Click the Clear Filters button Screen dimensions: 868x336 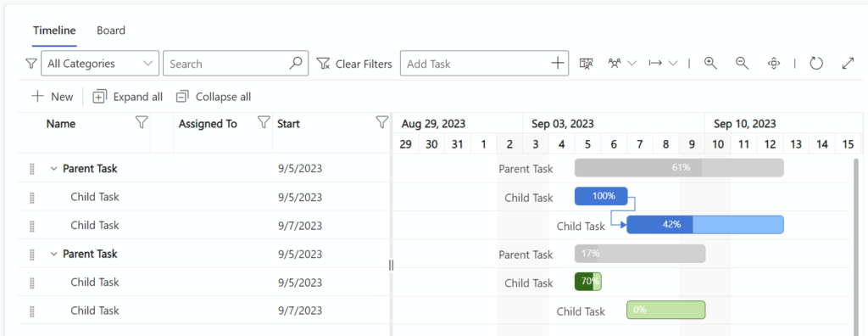(x=354, y=64)
